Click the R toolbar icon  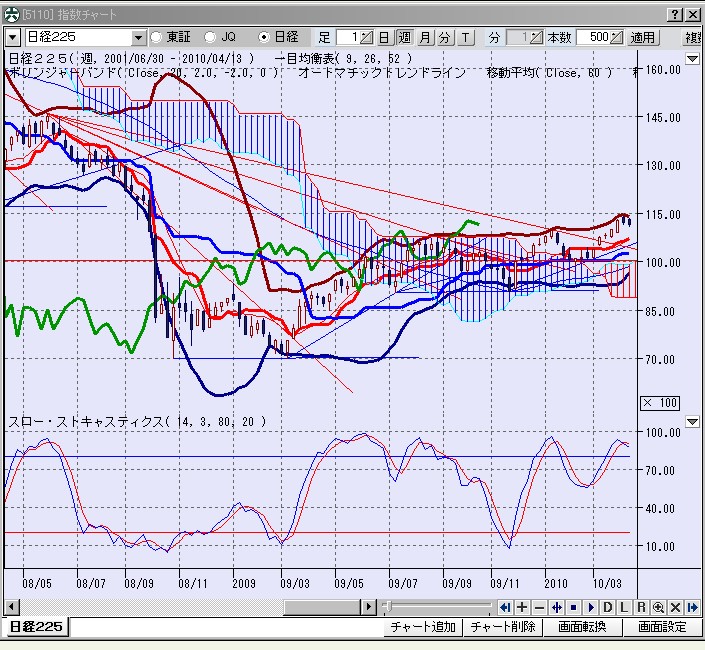tap(641, 608)
